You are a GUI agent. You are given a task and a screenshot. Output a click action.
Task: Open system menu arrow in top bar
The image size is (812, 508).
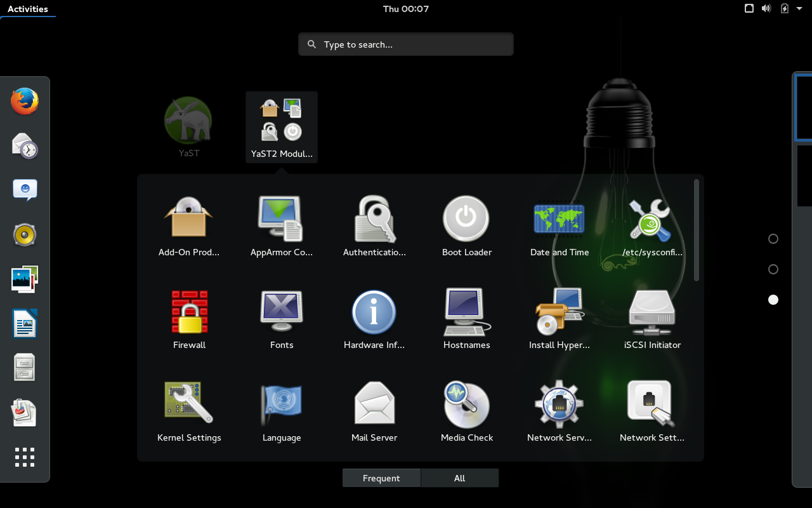pyautogui.click(x=799, y=9)
